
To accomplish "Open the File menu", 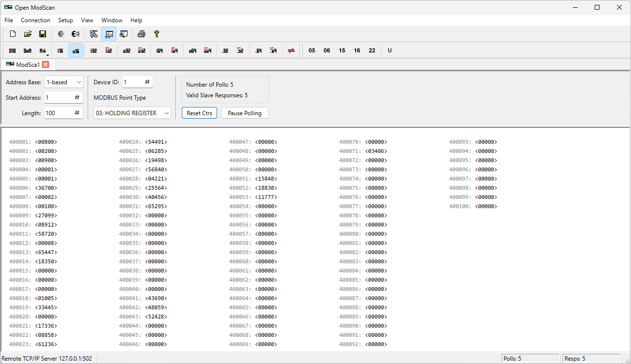I will coord(9,20).
